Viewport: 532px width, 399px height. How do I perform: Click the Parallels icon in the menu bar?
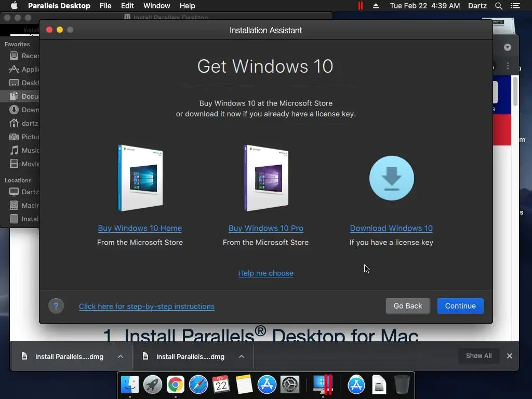tap(361, 6)
